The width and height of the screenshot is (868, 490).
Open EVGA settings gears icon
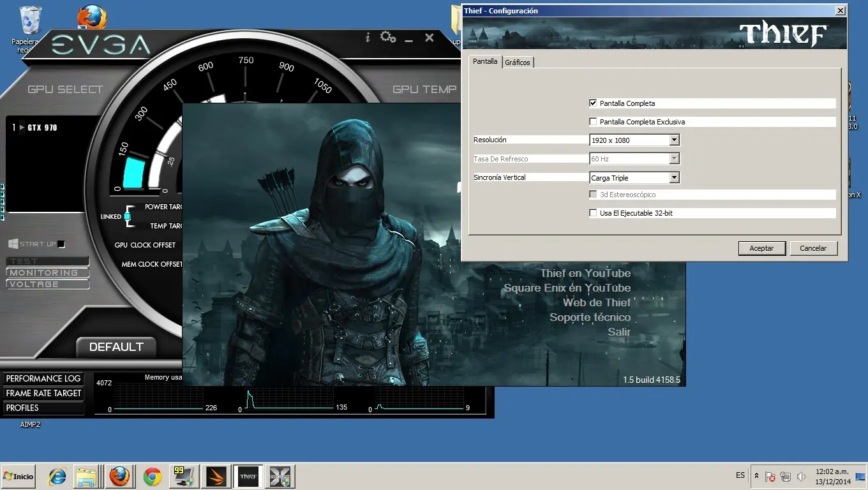pyautogui.click(x=388, y=37)
